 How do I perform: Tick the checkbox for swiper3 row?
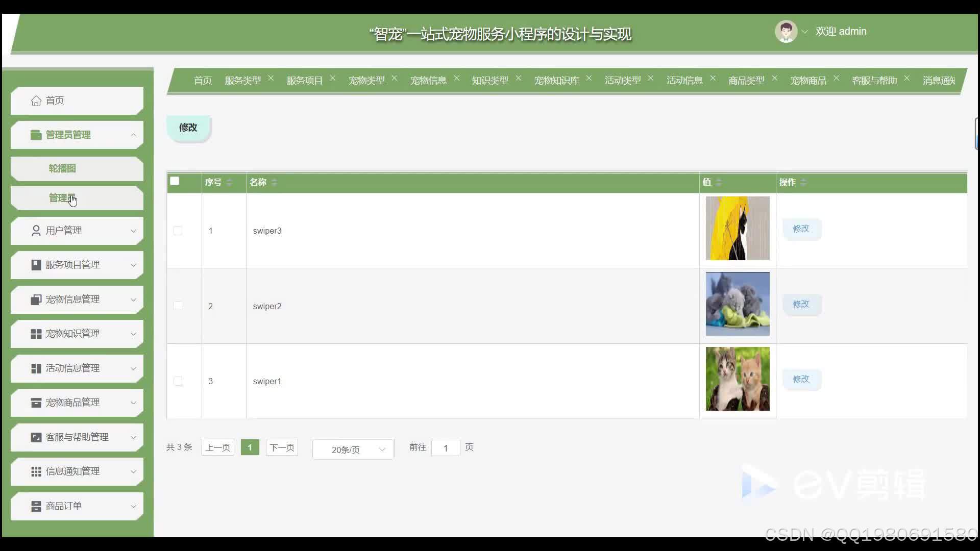(x=178, y=231)
